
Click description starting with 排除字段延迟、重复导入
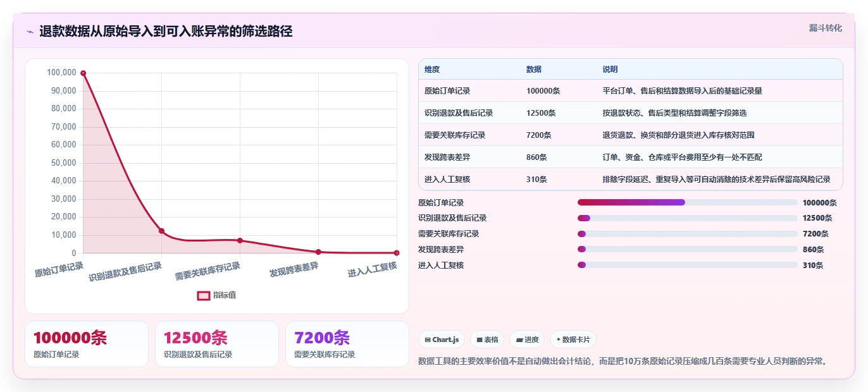716,179
